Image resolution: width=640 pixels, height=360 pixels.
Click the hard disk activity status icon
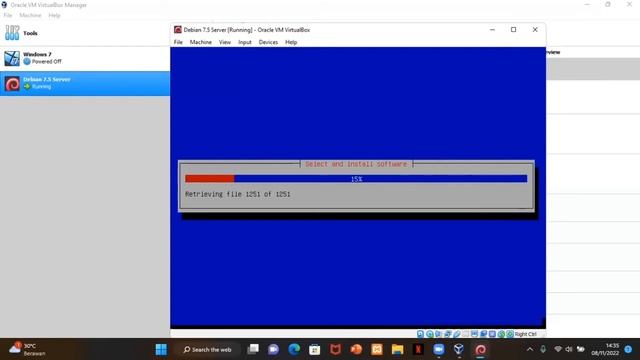[420, 334]
